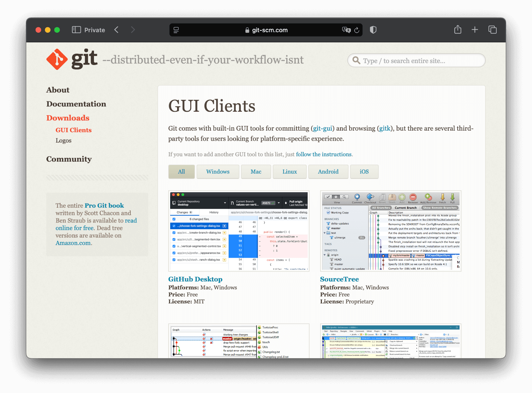The image size is (532, 393).
Task: Go back with the left chevron
Action: coord(116,30)
